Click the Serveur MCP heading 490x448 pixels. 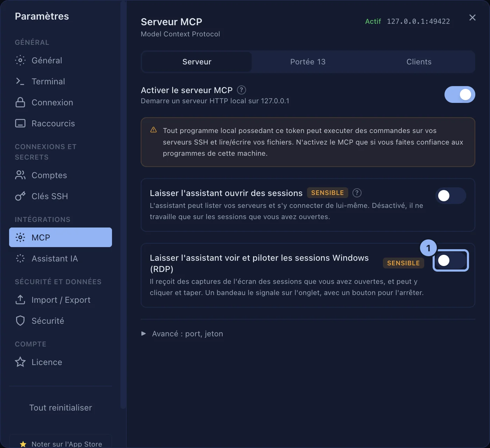click(171, 22)
